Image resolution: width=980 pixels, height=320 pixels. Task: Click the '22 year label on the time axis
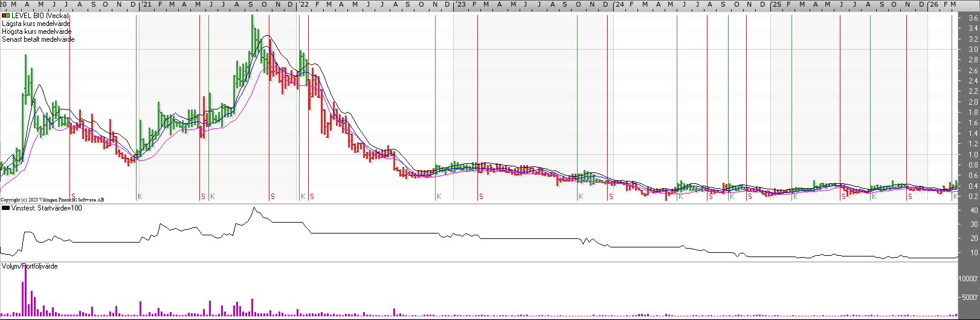(x=304, y=4)
